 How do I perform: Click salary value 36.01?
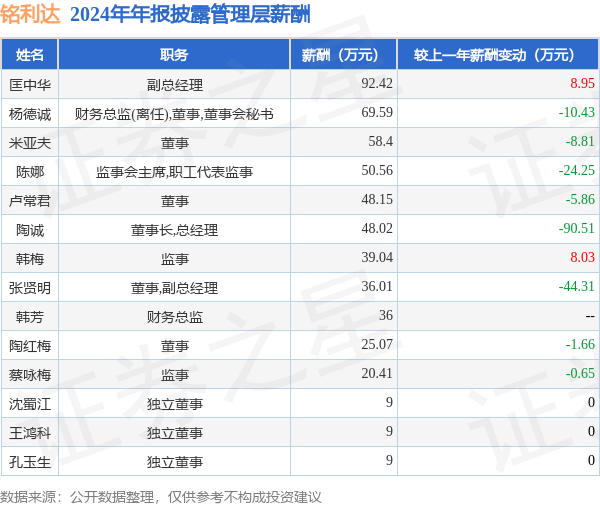pos(377,286)
